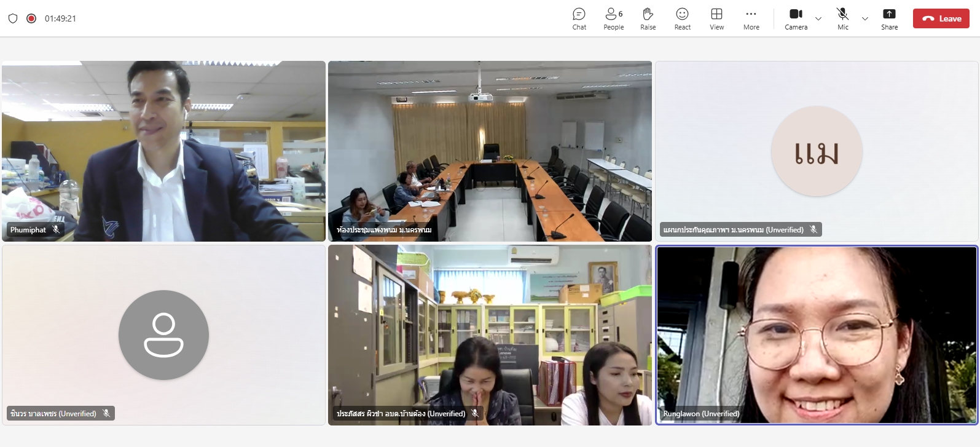Open the Chat panel

pos(579,18)
